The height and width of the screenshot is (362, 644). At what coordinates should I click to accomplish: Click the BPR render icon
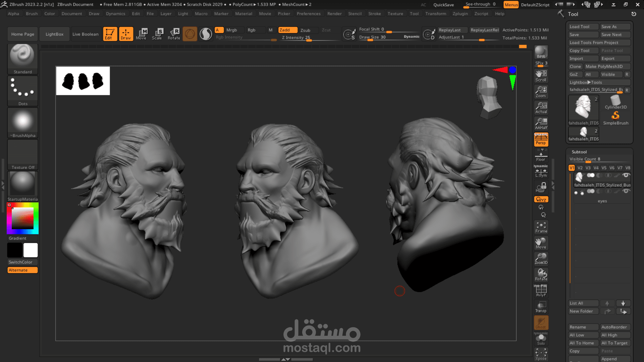[541, 52]
